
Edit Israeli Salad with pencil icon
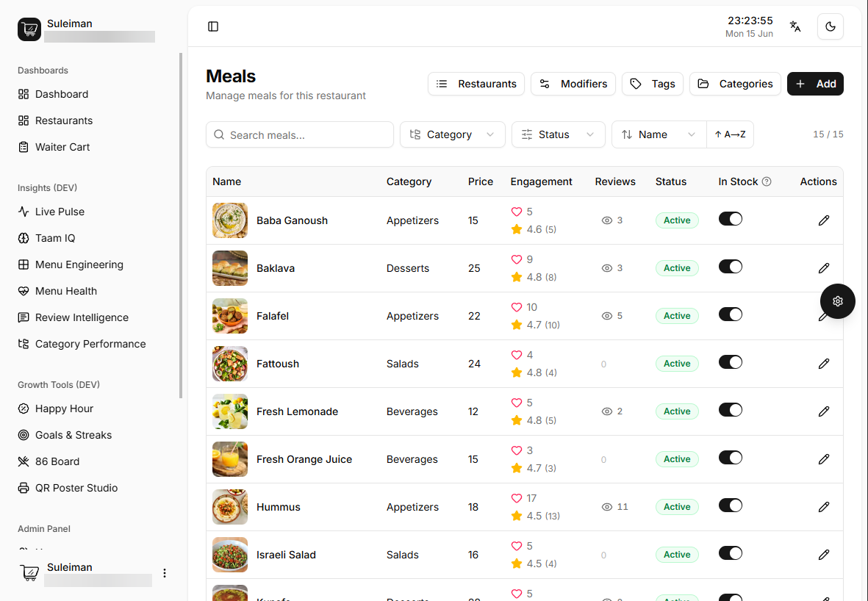pos(824,555)
